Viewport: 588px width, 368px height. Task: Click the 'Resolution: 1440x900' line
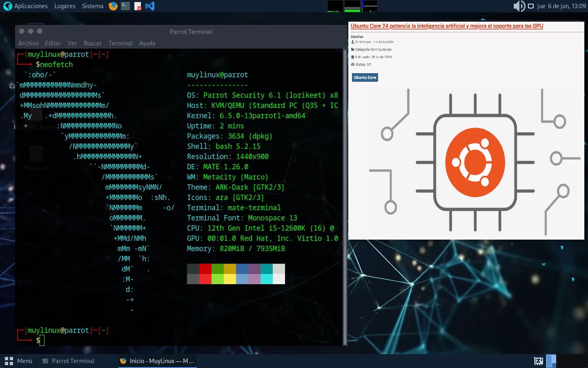[x=228, y=157]
